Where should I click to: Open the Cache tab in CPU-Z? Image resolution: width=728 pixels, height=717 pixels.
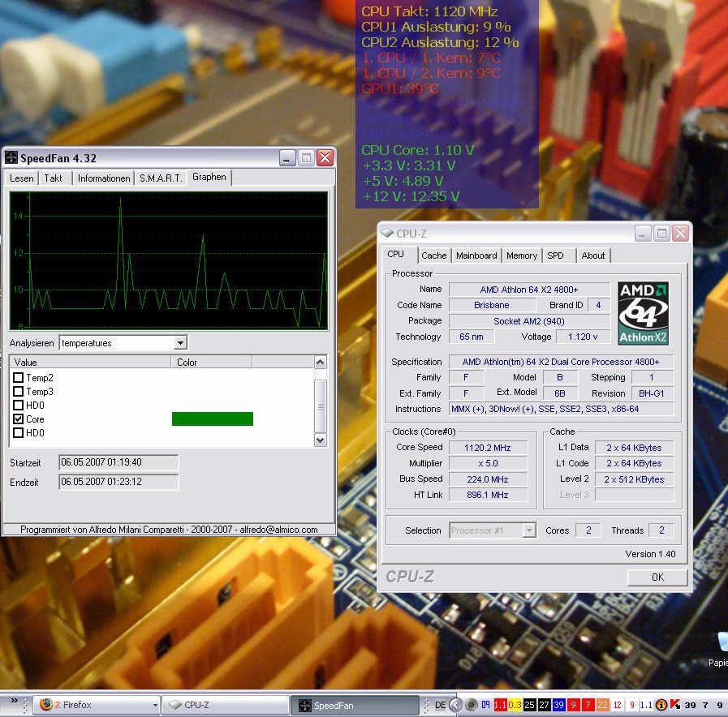[x=434, y=255]
